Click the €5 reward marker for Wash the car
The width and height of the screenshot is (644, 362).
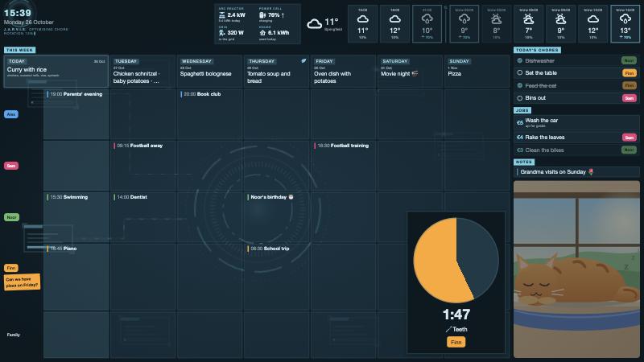point(519,123)
